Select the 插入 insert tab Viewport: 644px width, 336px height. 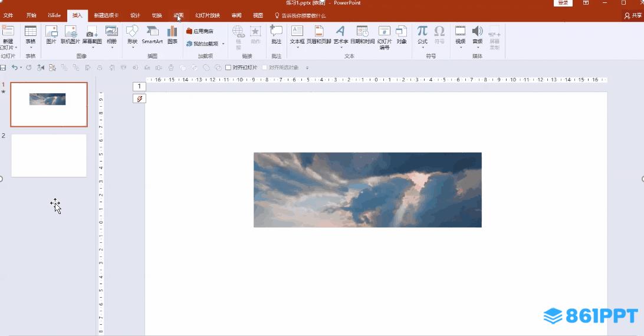(x=77, y=15)
